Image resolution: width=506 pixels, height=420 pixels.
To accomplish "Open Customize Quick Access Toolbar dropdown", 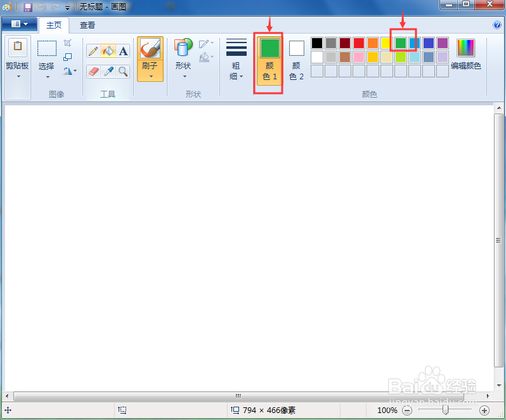I will click(67, 8).
